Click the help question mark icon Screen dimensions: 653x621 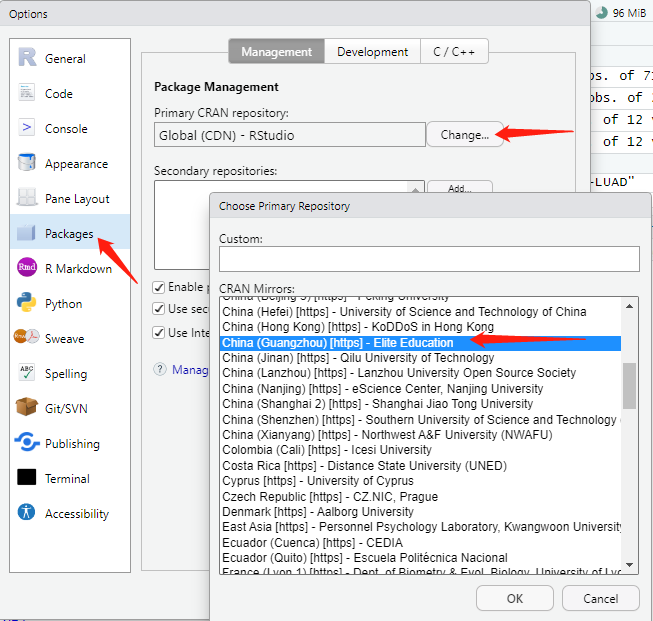click(160, 369)
